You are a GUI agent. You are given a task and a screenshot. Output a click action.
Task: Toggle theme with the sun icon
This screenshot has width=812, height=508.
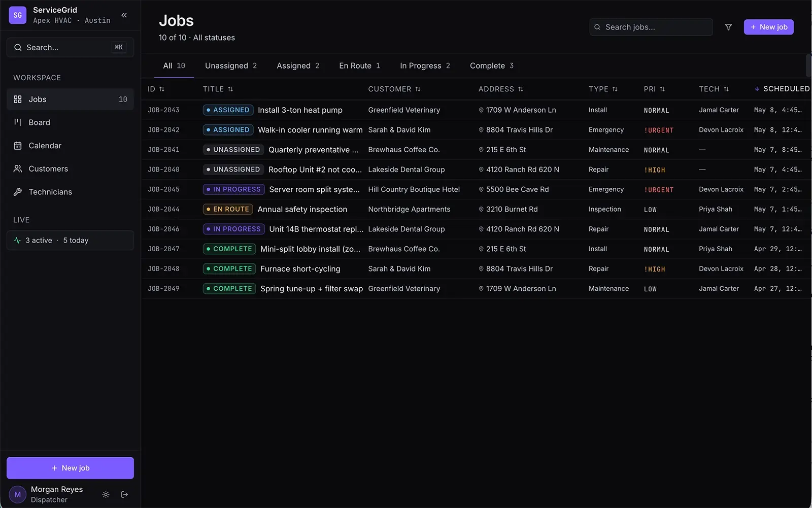[x=106, y=494]
